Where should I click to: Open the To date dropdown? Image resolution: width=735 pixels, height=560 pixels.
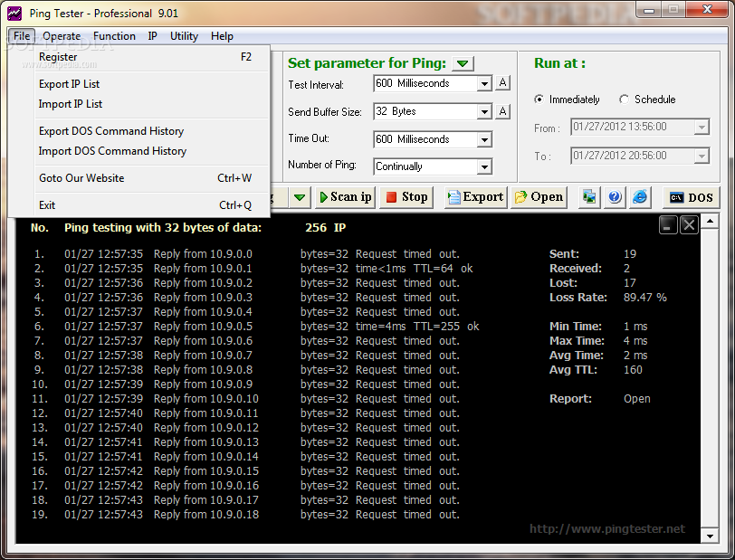[702, 156]
